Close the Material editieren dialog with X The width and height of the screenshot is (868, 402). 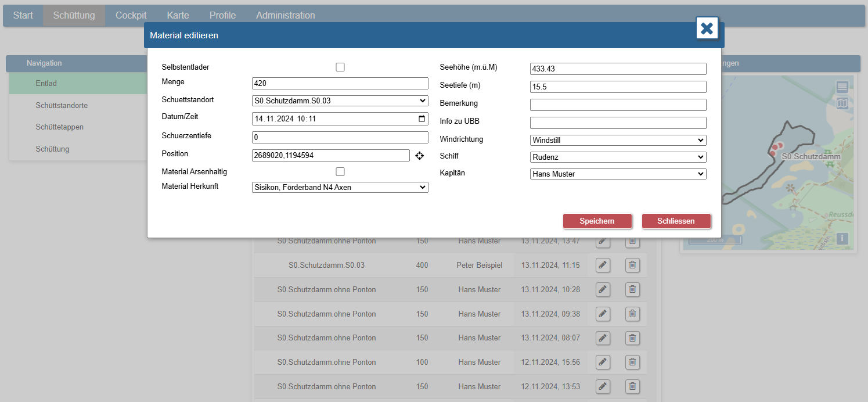(x=707, y=28)
